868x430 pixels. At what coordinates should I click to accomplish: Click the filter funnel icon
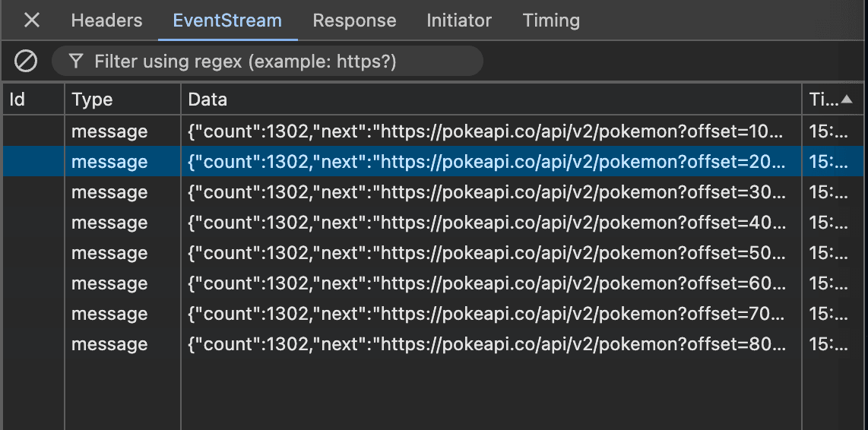point(77,61)
